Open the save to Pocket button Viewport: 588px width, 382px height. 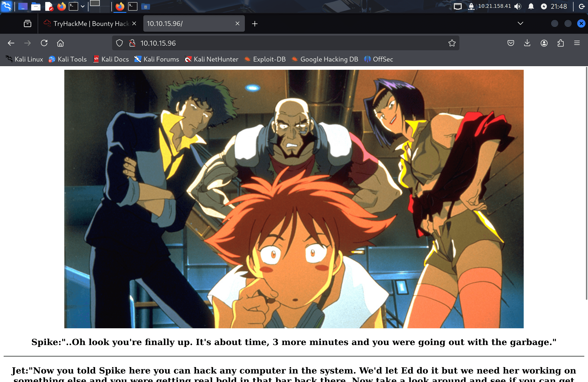511,43
